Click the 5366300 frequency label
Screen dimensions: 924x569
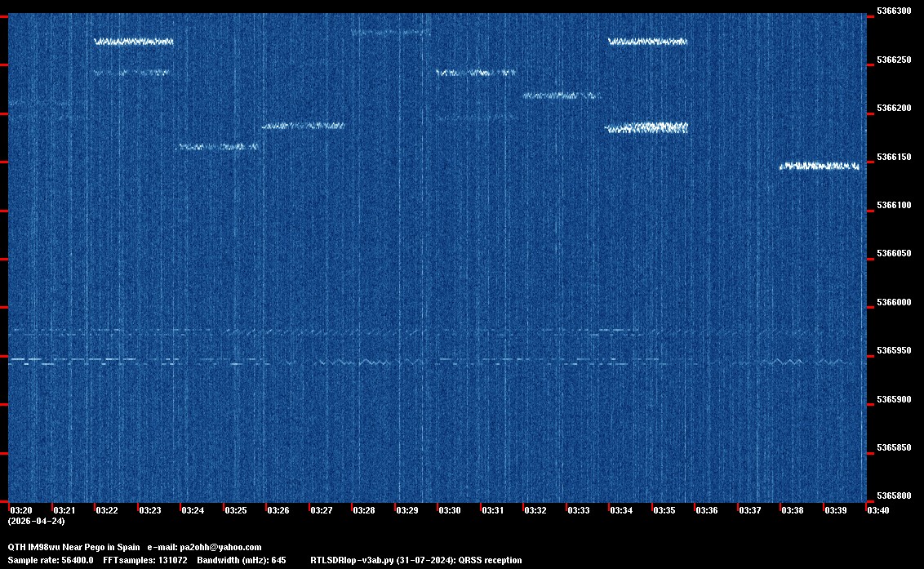point(893,11)
